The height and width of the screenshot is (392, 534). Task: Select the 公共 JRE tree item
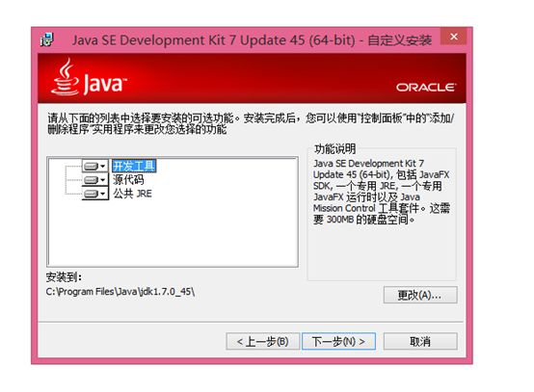click(x=132, y=194)
